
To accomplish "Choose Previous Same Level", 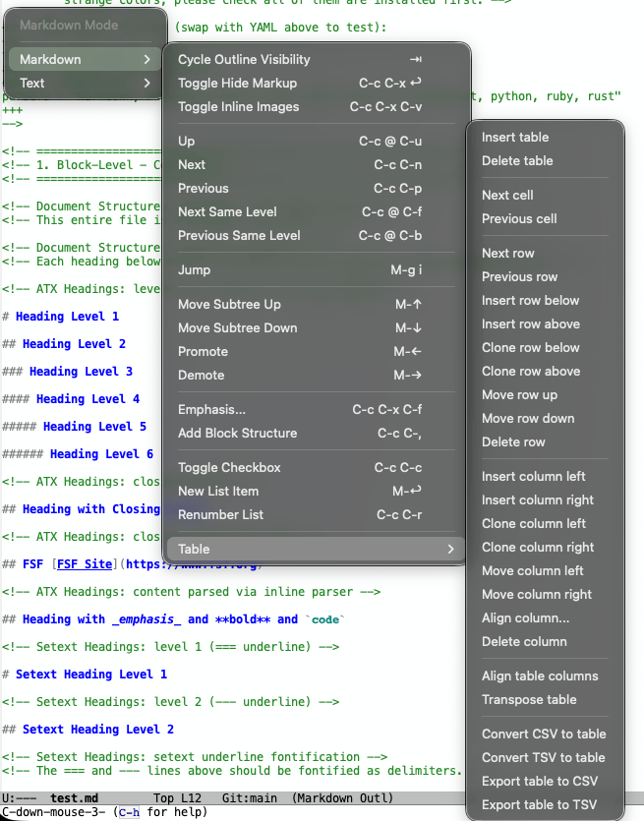I will [317, 235].
